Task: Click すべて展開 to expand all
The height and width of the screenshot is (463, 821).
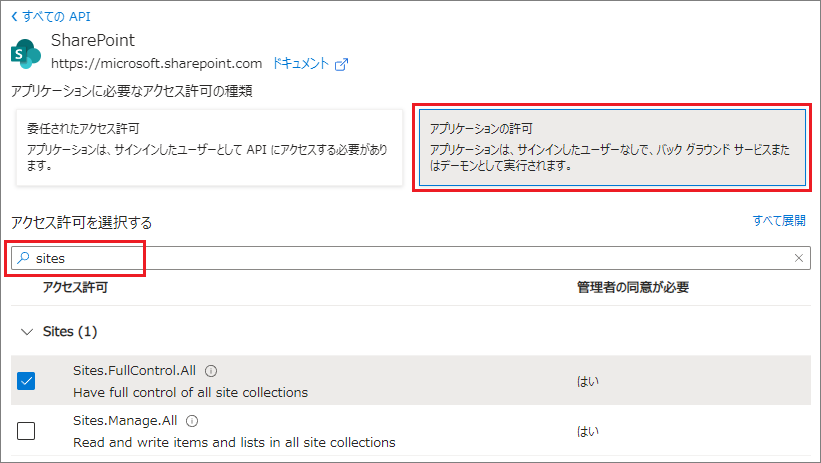Action: 779,221
